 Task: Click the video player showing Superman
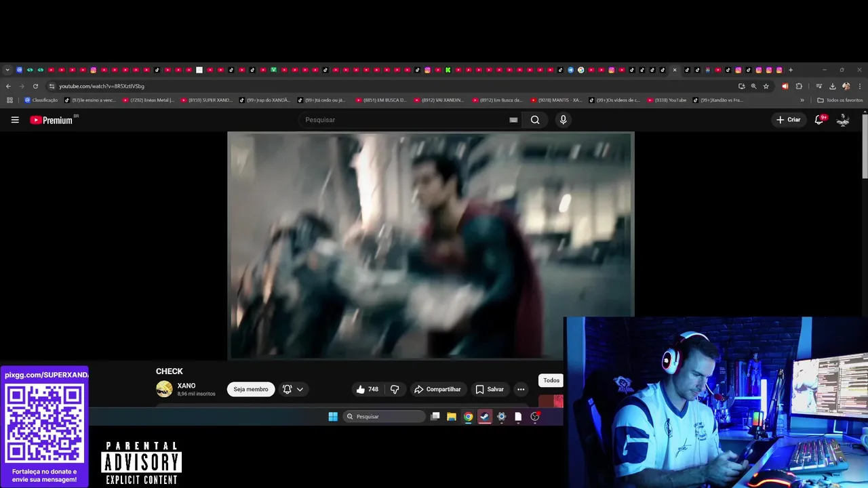431,245
